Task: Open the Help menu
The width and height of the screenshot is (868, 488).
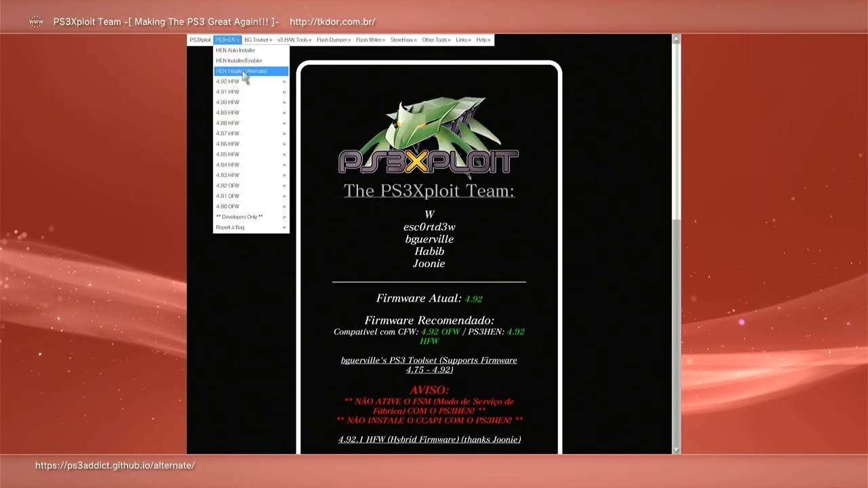Action: 484,40
